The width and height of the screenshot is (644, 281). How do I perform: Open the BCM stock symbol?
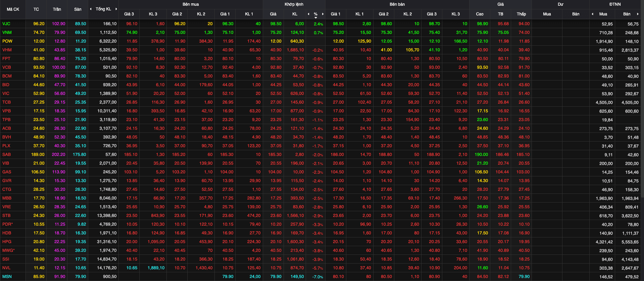click(x=7, y=76)
